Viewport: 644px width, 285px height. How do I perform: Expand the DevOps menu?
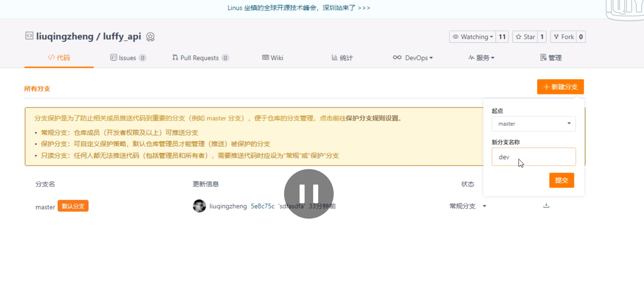413,58
